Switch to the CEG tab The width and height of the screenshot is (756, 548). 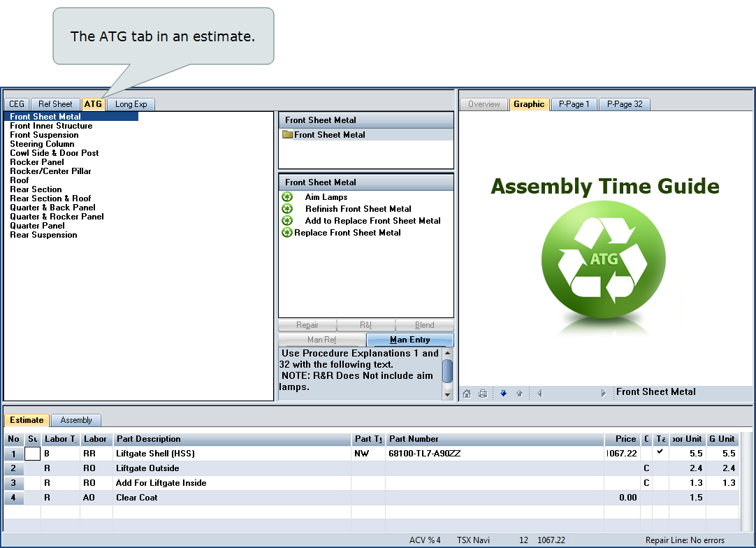click(x=17, y=104)
